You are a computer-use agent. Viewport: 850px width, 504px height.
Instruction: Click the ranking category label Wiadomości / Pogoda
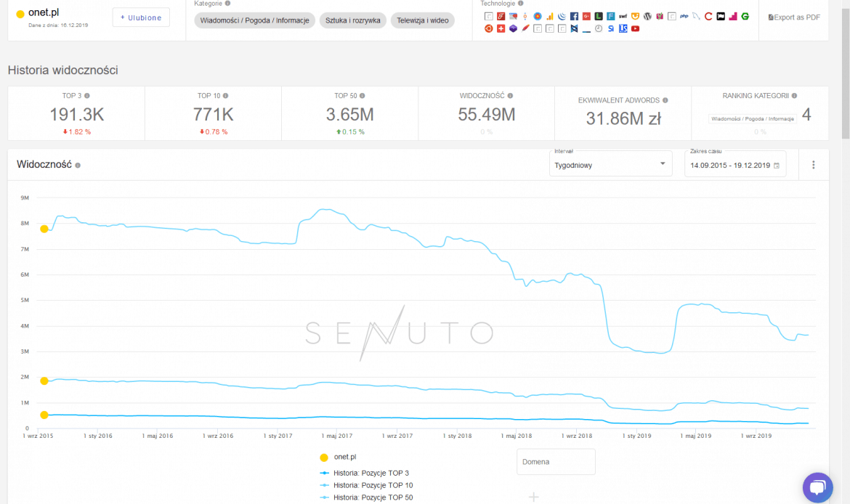(753, 118)
